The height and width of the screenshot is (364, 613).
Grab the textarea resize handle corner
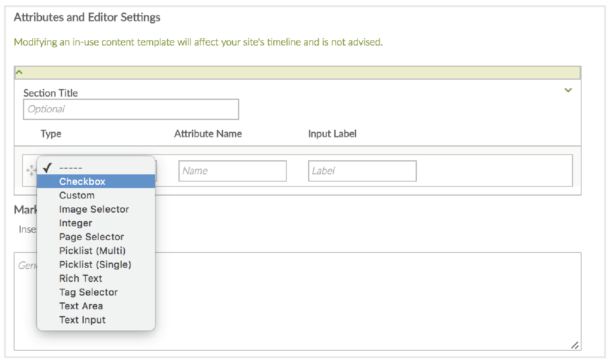point(575,345)
